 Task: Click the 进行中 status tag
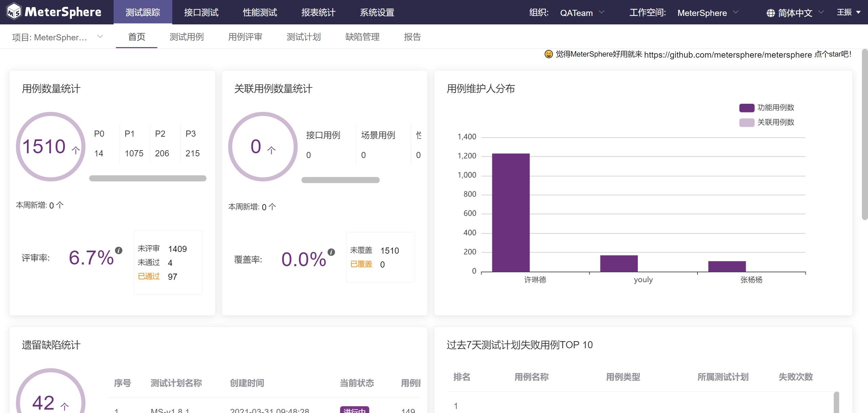(355, 410)
